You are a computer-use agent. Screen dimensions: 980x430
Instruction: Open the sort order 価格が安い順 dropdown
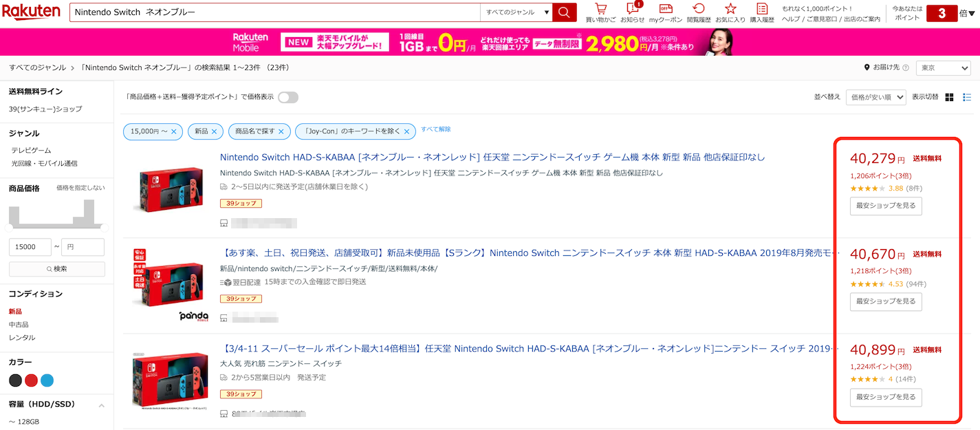[875, 98]
